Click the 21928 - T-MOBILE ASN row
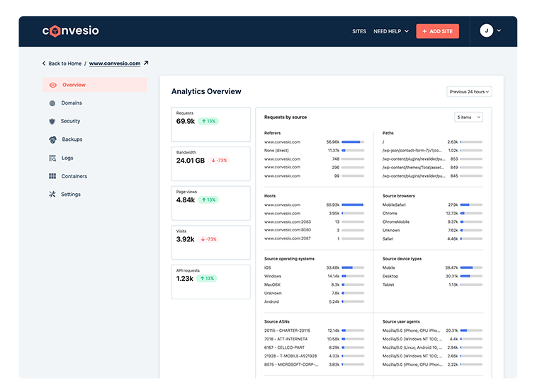Viewport: 537px width, 392px height. [x=314, y=356]
